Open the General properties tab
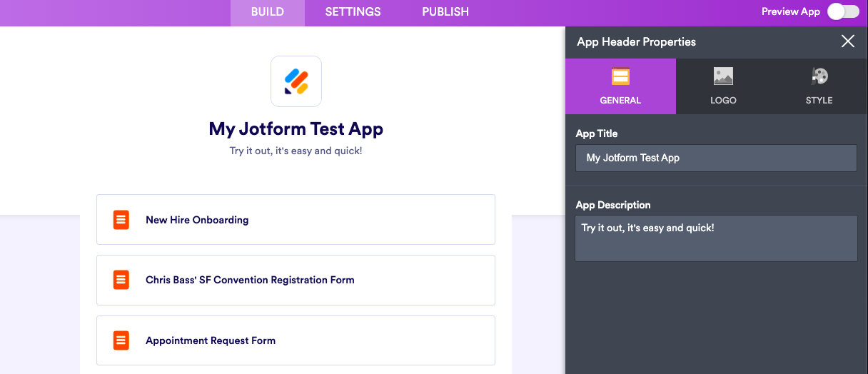 (620, 86)
